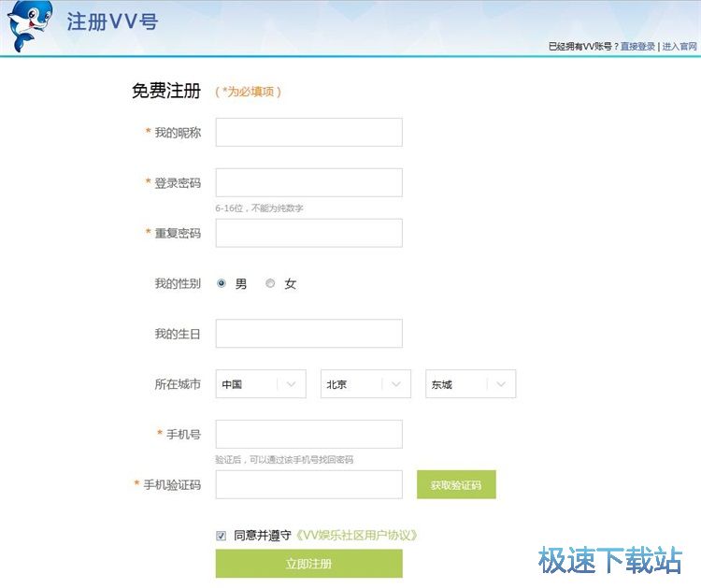
Task: Focus the 登录密码 input field
Action: pos(309,182)
